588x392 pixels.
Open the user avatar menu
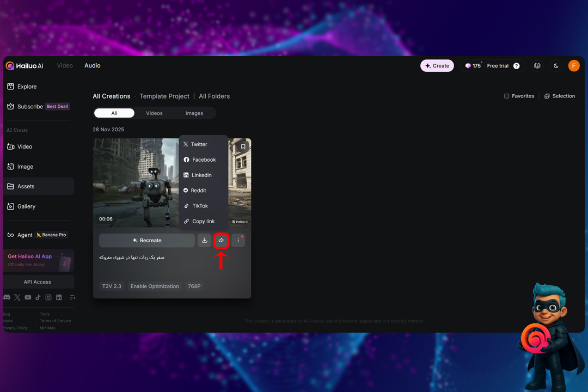[574, 66]
